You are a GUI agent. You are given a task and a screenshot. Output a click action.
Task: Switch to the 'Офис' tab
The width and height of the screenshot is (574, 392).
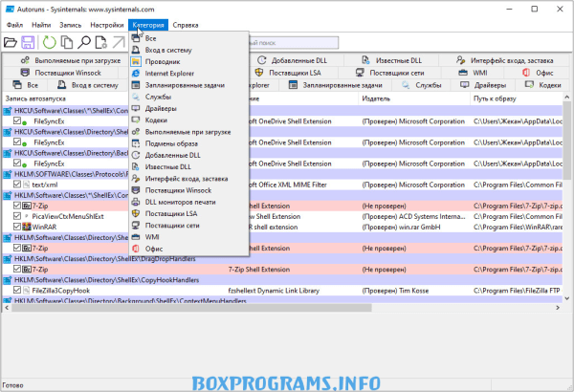(538, 73)
